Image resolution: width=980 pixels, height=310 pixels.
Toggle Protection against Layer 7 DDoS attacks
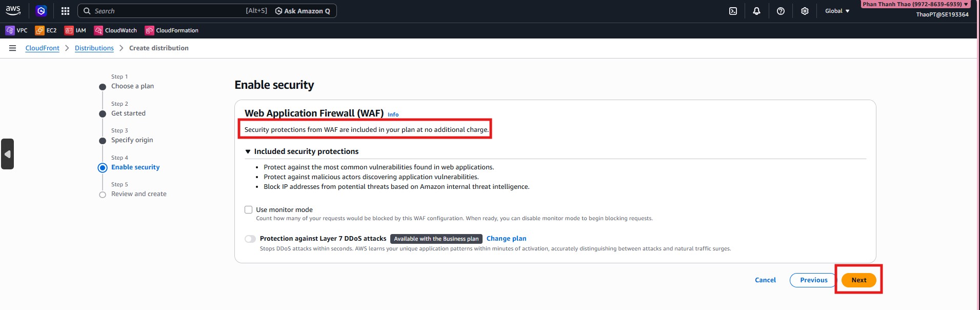coord(250,239)
